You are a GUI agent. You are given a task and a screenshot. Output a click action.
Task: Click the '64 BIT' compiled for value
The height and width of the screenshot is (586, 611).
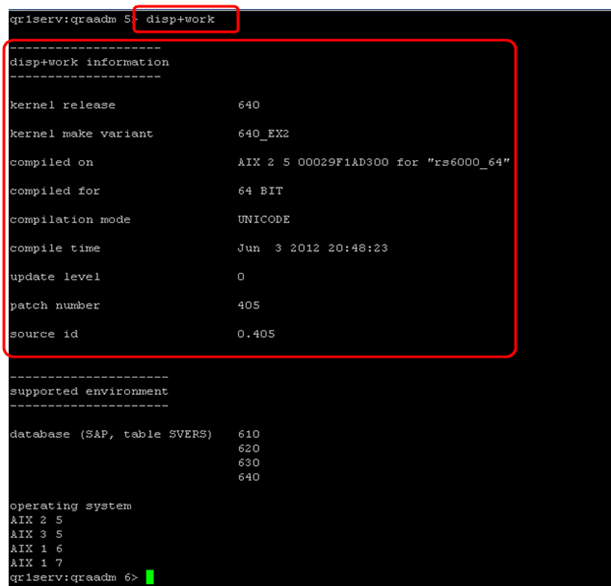pyautogui.click(x=259, y=191)
